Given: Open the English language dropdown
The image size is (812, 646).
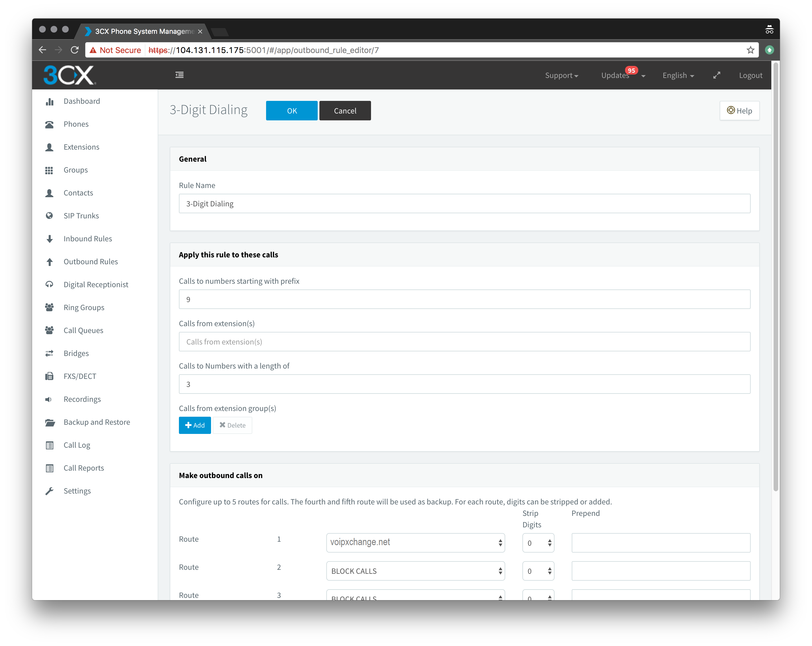Looking at the screenshot, I should (x=678, y=76).
